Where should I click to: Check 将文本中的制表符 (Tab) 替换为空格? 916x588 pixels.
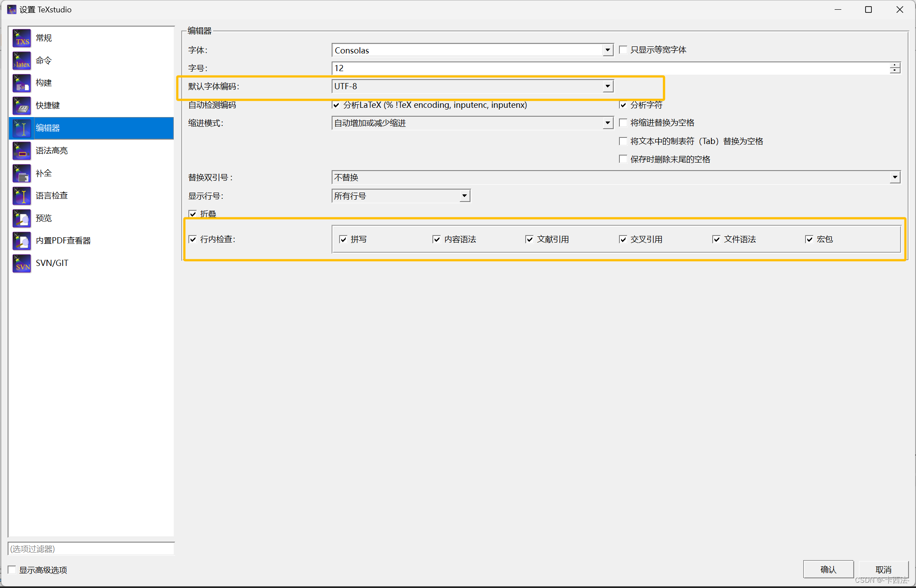pyautogui.click(x=623, y=141)
